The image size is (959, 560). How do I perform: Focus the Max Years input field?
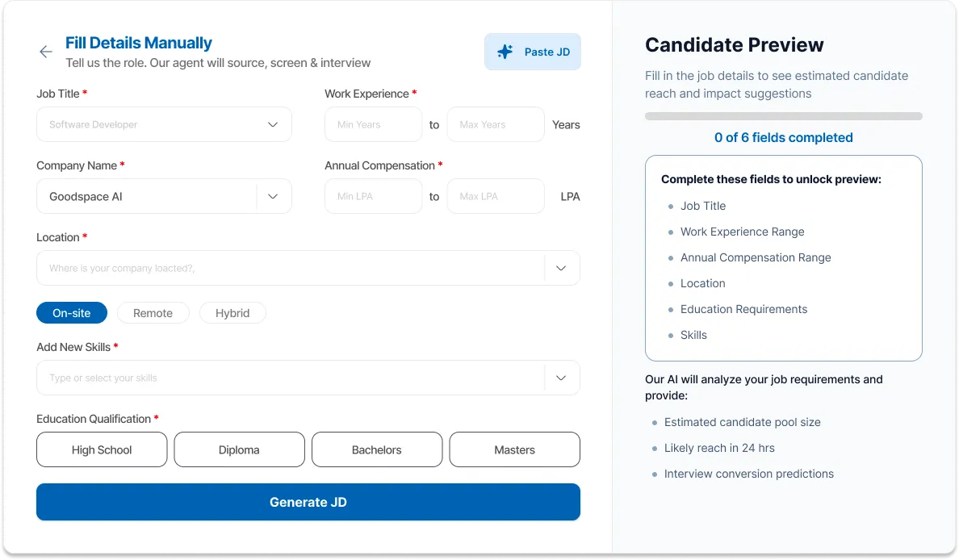click(496, 125)
